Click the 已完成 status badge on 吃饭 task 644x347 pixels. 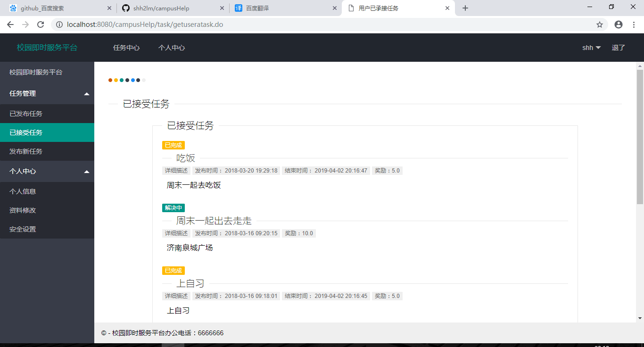173,145
